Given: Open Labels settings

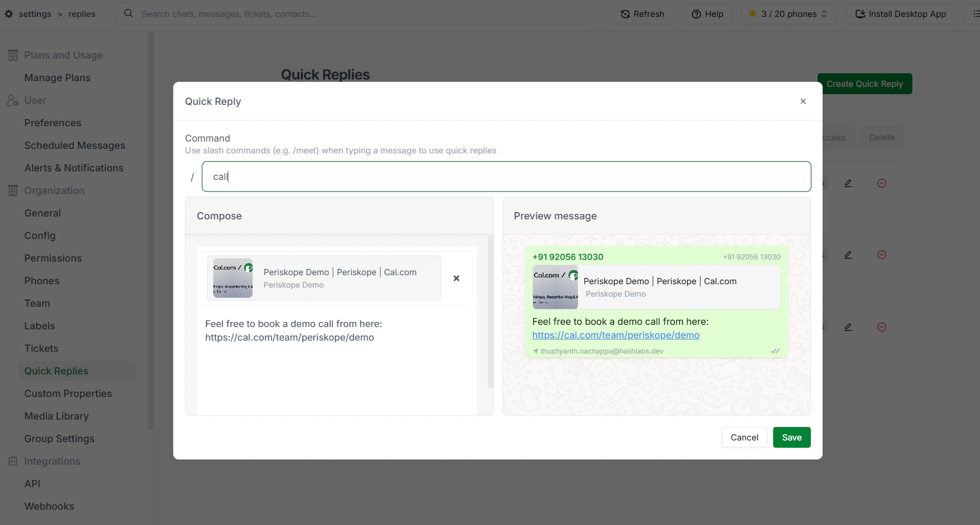Looking at the screenshot, I should pos(39,326).
